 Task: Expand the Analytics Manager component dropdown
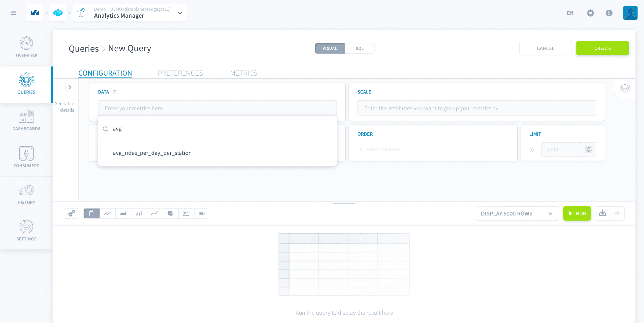180,13
